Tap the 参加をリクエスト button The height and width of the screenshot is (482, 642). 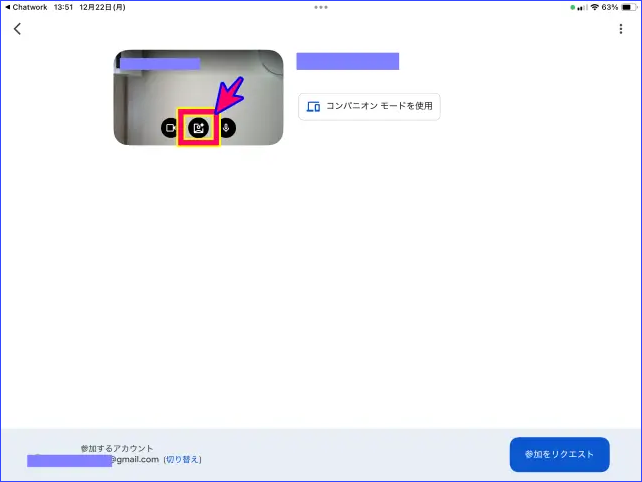[x=559, y=454]
